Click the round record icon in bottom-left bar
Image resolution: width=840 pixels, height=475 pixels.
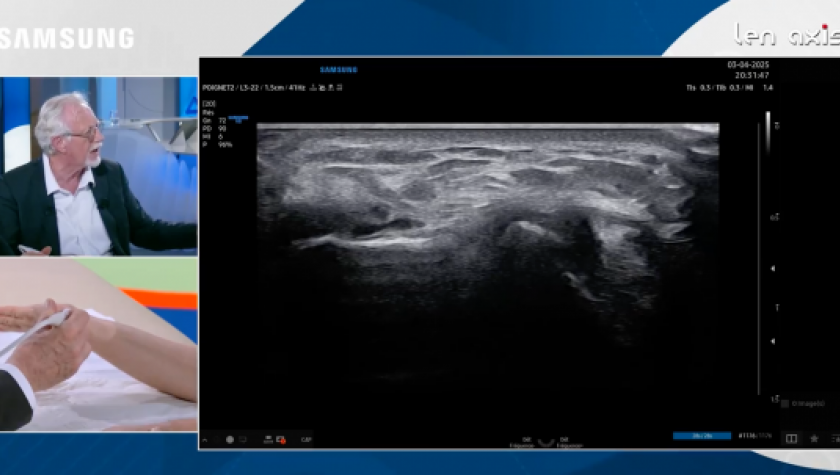[229, 439]
